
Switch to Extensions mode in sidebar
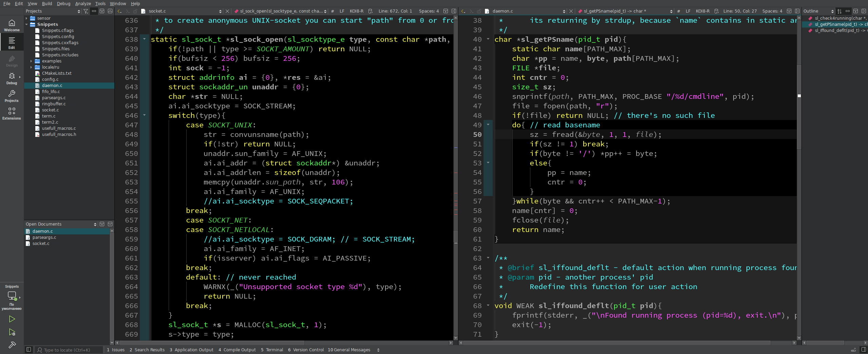(12, 113)
